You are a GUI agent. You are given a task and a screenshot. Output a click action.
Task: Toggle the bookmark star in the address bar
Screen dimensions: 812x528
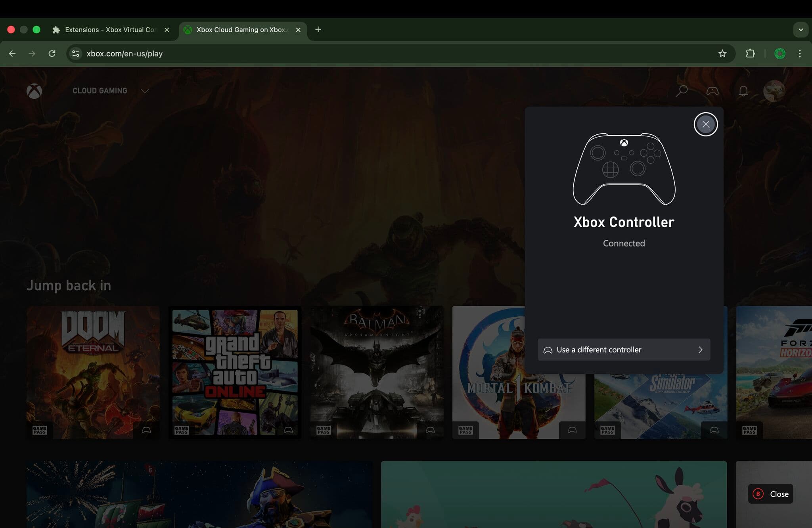[722, 54]
